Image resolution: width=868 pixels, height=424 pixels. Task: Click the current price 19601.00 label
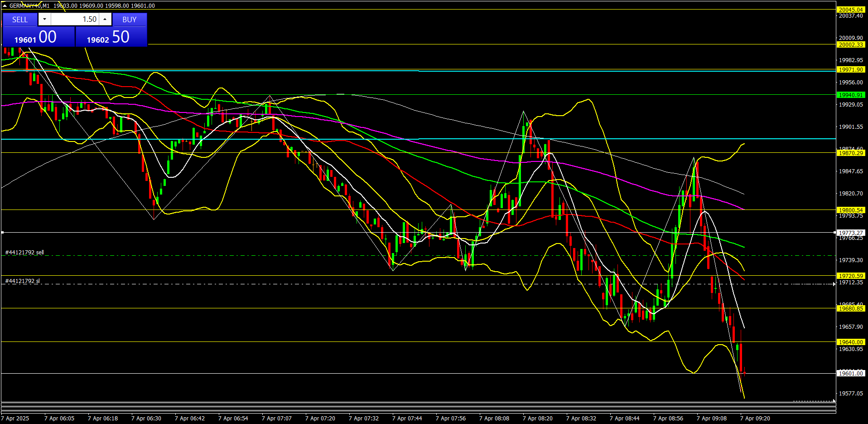(x=850, y=374)
